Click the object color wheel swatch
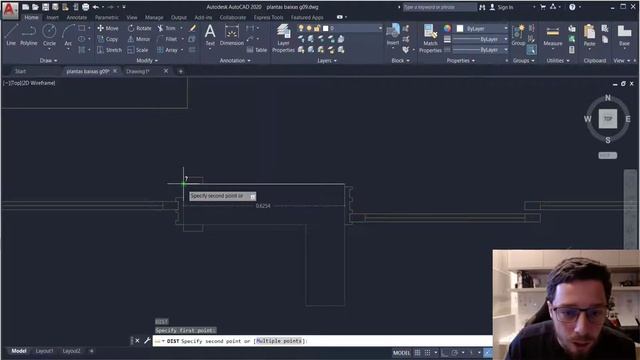Viewport: 640px width, 360px height. click(x=447, y=28)
